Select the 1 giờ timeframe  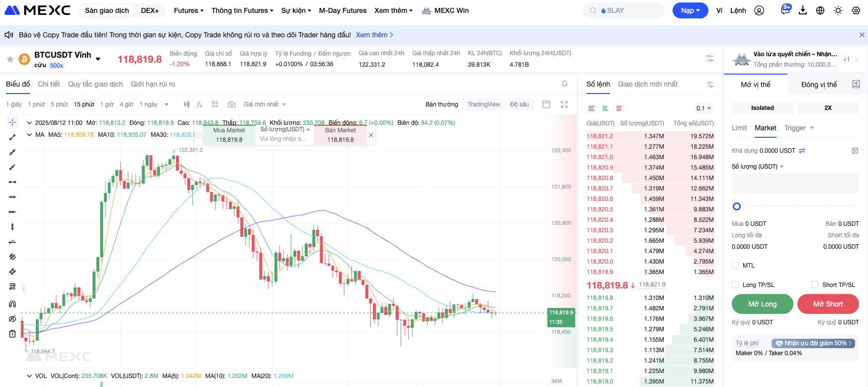(107, 104)
